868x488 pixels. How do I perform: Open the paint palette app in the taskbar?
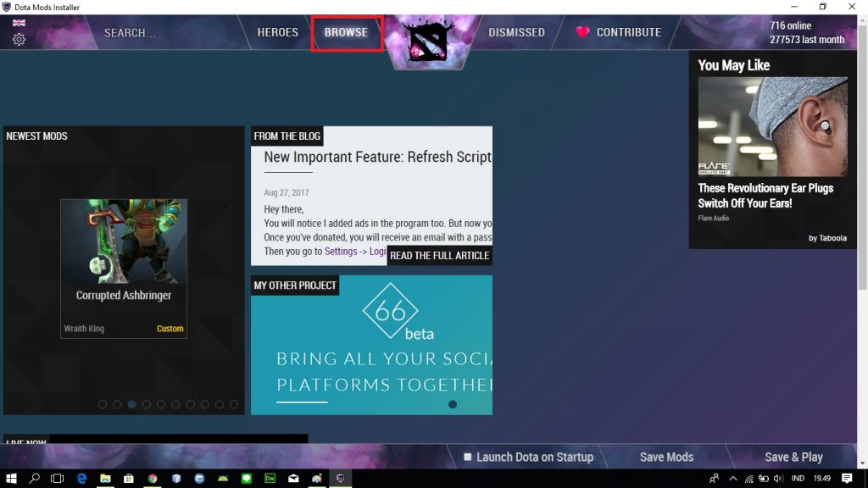pos(317,479)
